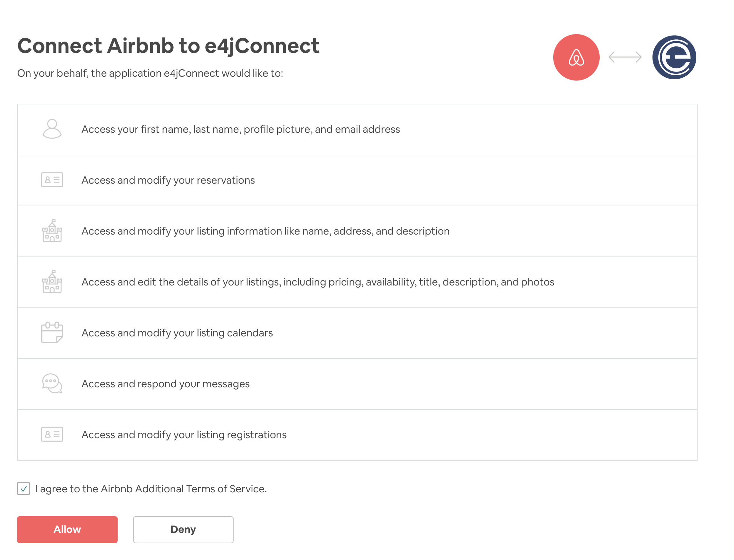The width and height of the screenshot is (734, 560).
Task: Click the Allow button
Action: [67, 529]
